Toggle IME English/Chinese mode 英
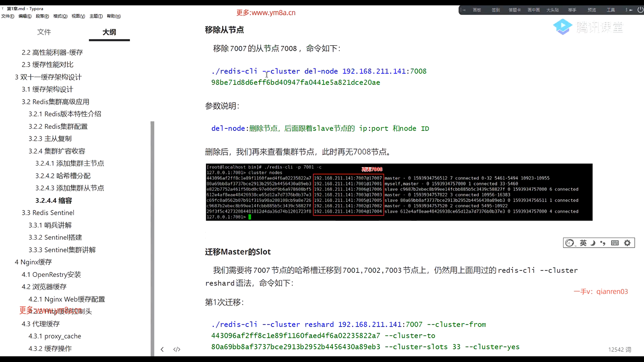Viewport: 644px width, 362px height. (x=583, y=243)
